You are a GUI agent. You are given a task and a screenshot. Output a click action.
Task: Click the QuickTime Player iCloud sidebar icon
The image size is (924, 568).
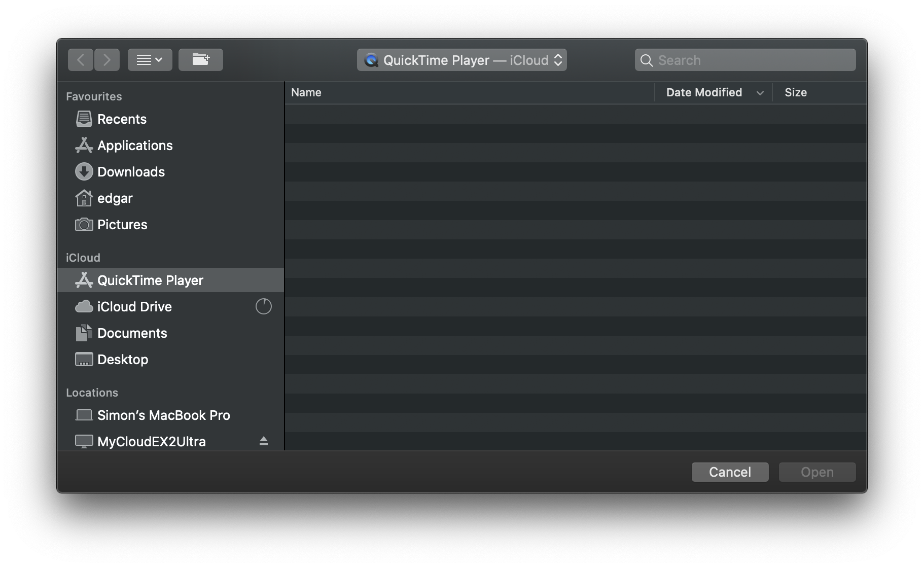point(84,280)
